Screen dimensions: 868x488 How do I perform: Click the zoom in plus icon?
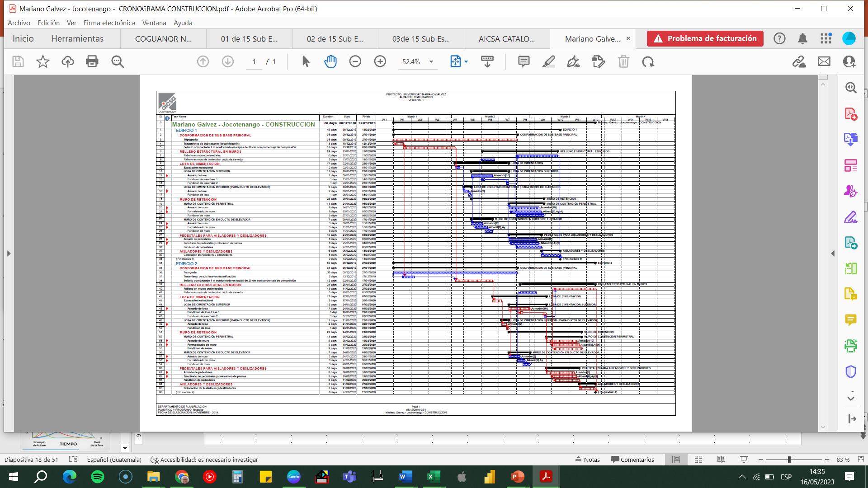(380, 62)
